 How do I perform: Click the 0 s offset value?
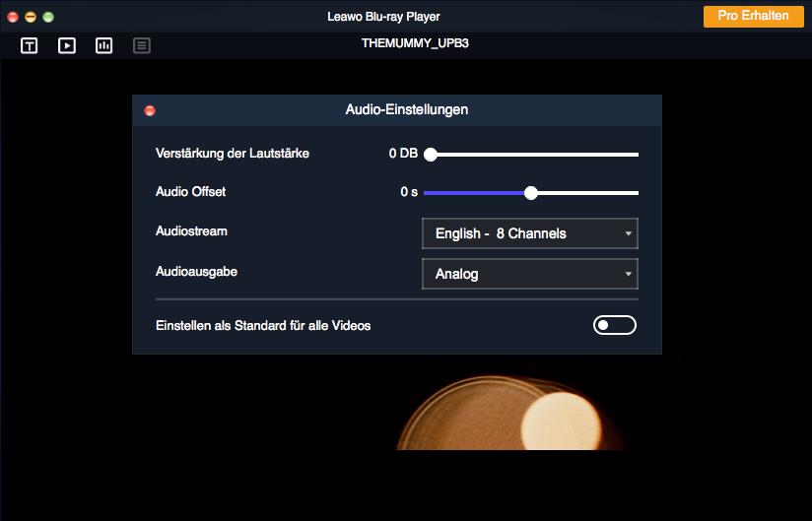click(409, 192)
